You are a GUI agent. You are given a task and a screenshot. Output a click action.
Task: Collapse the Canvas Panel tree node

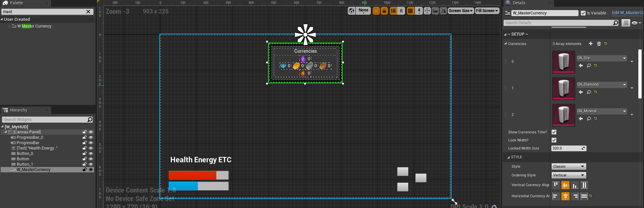[x=6, y=132]
